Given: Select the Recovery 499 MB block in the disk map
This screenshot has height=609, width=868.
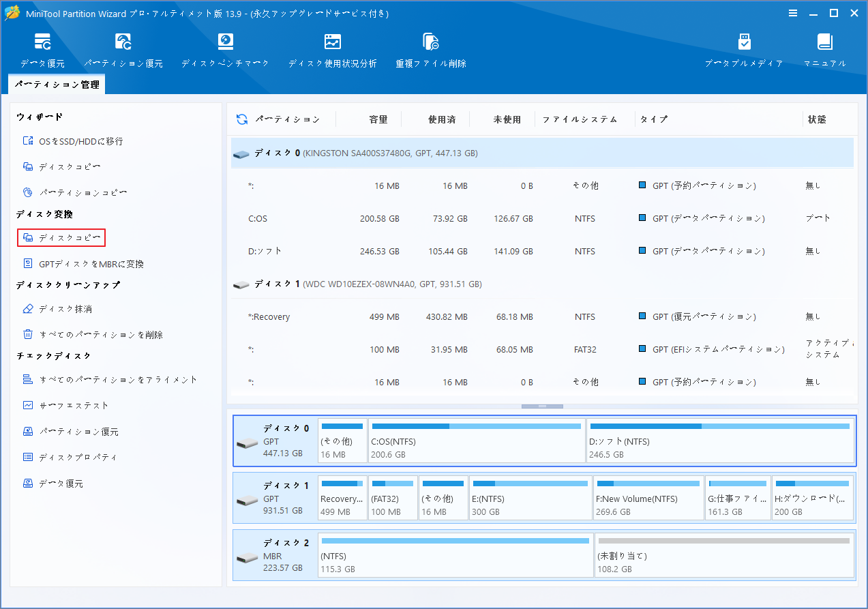Looking at the screenshot, I should point(342,498).
